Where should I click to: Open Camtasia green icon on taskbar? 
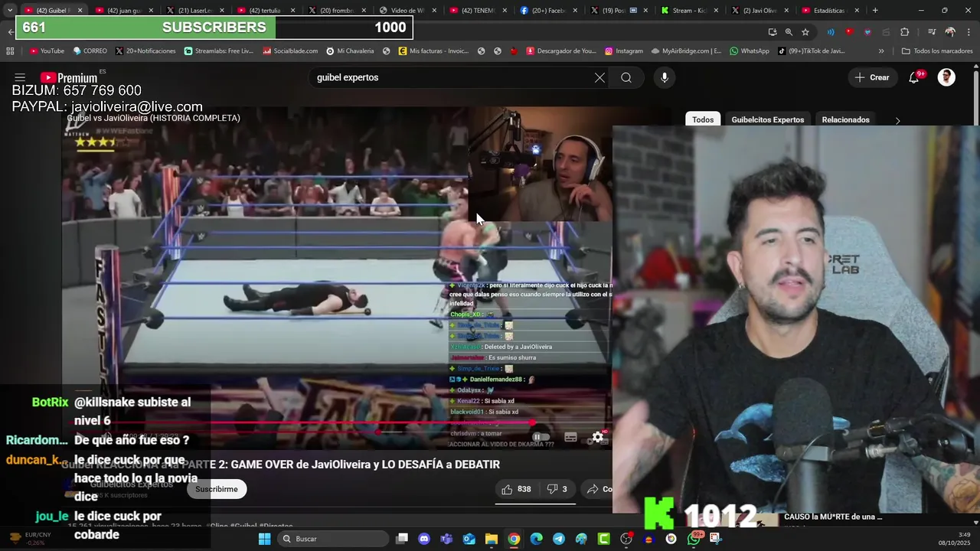[603, 539]
